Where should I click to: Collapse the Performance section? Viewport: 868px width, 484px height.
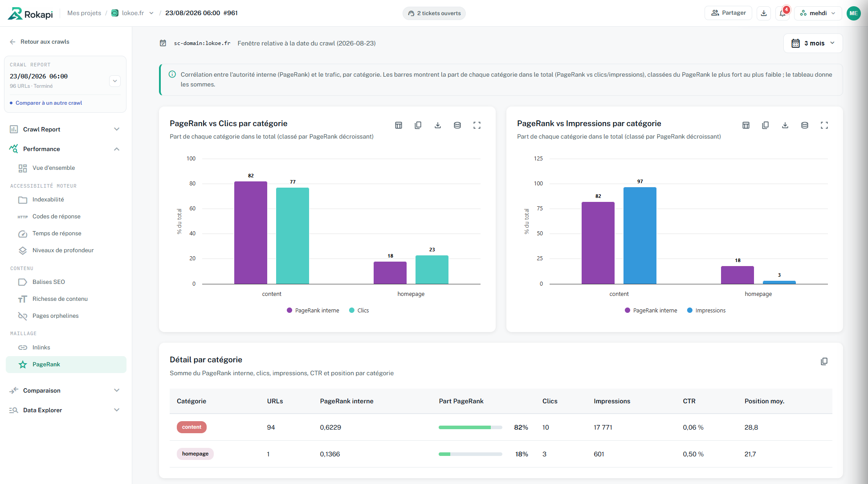(117, 149)
